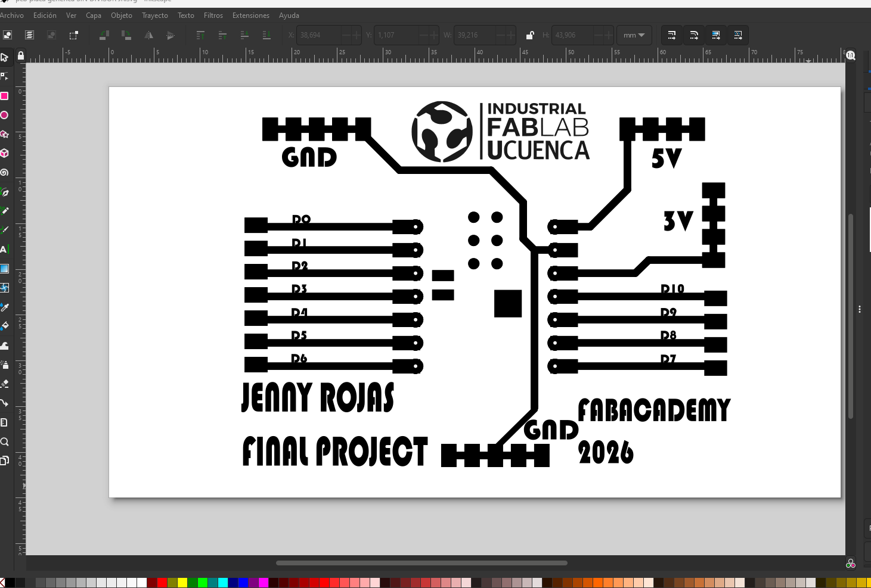Select the 3D Box tool

click(x=4, y=153)
